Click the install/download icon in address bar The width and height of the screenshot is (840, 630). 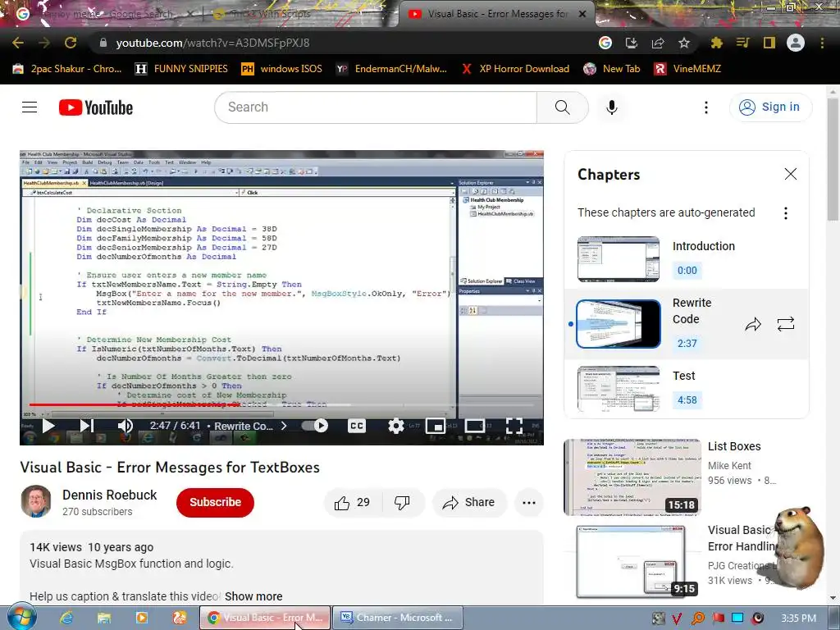[x=631, y=43]
